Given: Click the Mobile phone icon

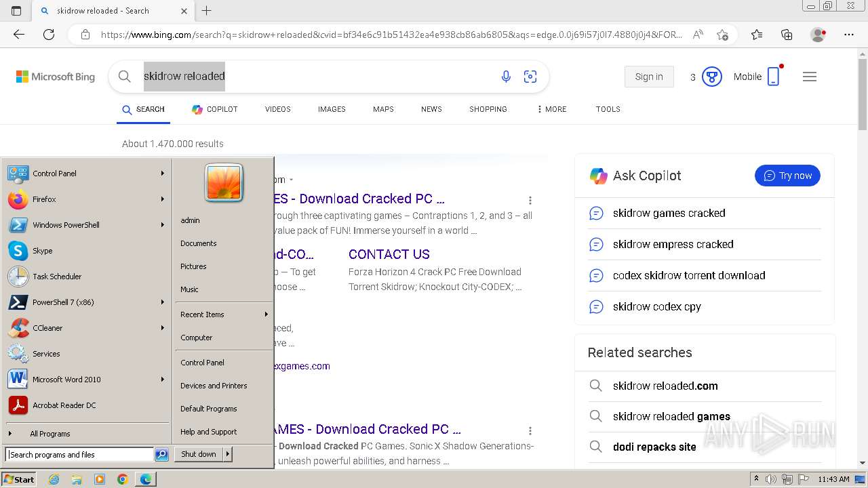Looking at the screenshot, I should 774,76.
